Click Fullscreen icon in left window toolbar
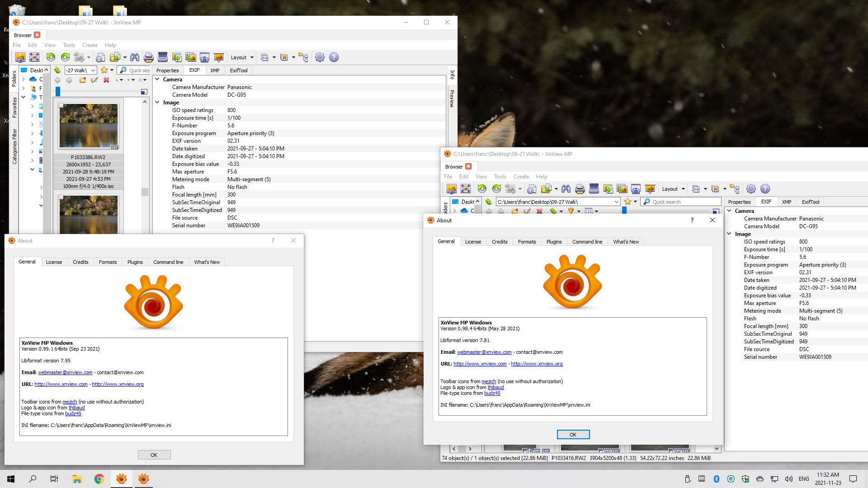Screen dimensions: 868x488 [x=34, y=57]
